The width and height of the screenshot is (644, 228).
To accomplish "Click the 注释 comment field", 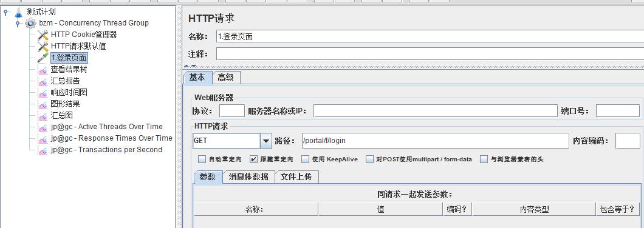I will click(430, 54).
